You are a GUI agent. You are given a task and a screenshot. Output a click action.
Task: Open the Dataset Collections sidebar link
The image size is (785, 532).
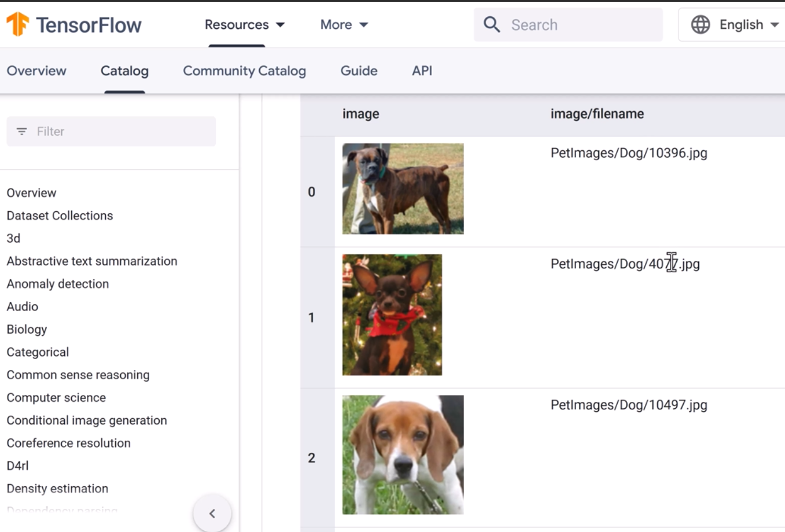point(60,215)
